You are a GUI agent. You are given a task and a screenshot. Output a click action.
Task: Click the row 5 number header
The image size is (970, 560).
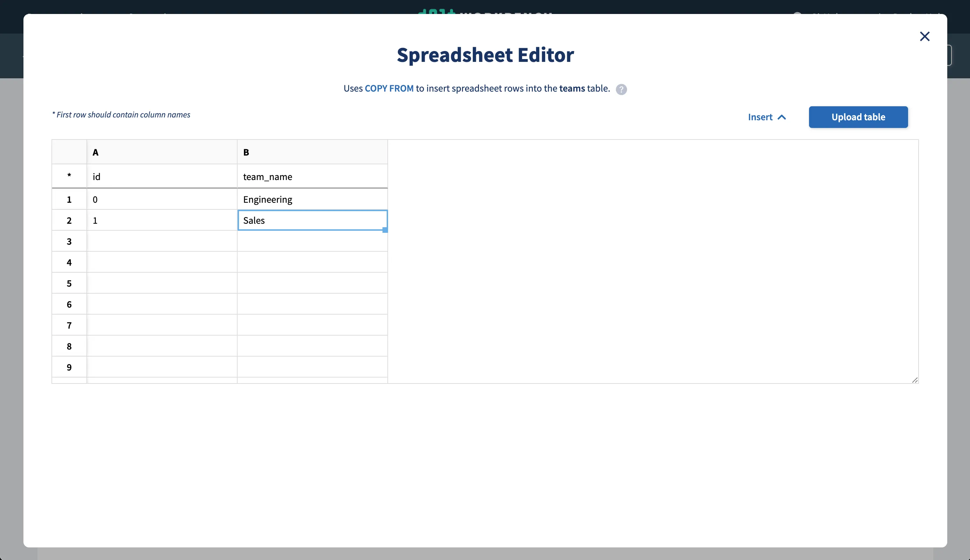pyautogui.click(x=69, y=283)
